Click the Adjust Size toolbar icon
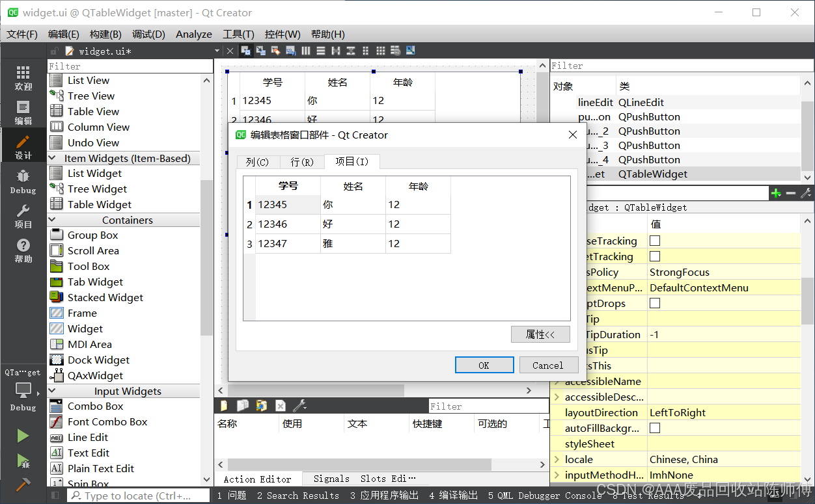This screenshot has height=504, width=815. [411, 51]
